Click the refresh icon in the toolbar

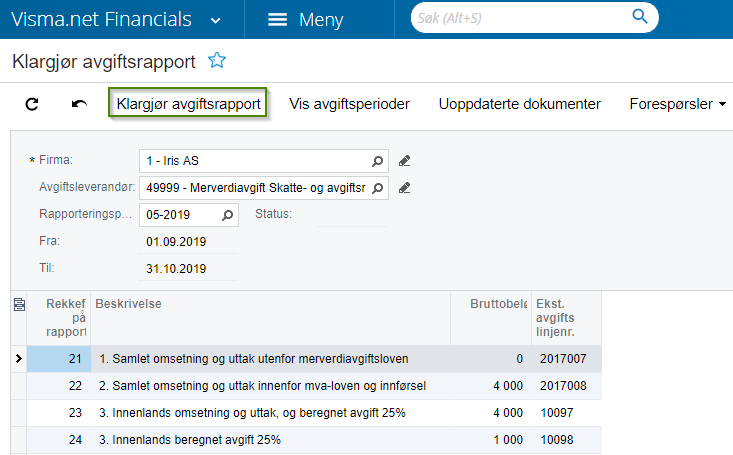[32, 104]
